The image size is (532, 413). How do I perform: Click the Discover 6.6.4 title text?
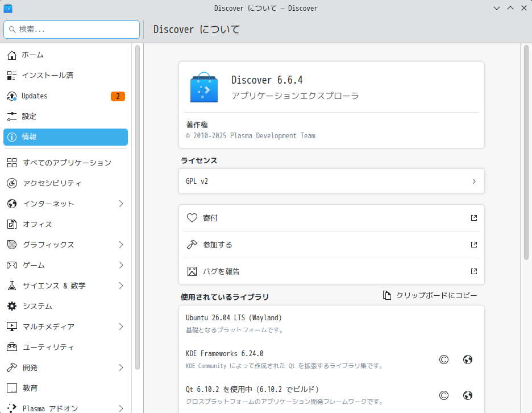point(267,80)
